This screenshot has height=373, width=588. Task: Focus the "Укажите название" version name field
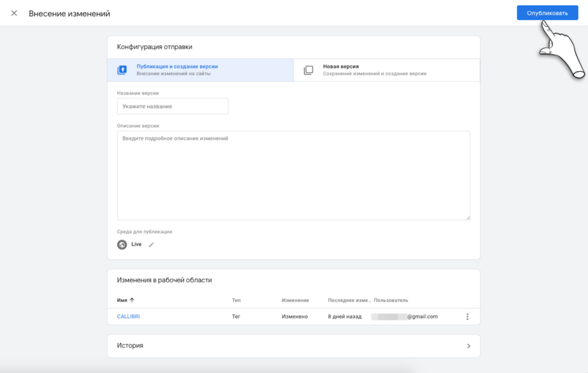172,106
